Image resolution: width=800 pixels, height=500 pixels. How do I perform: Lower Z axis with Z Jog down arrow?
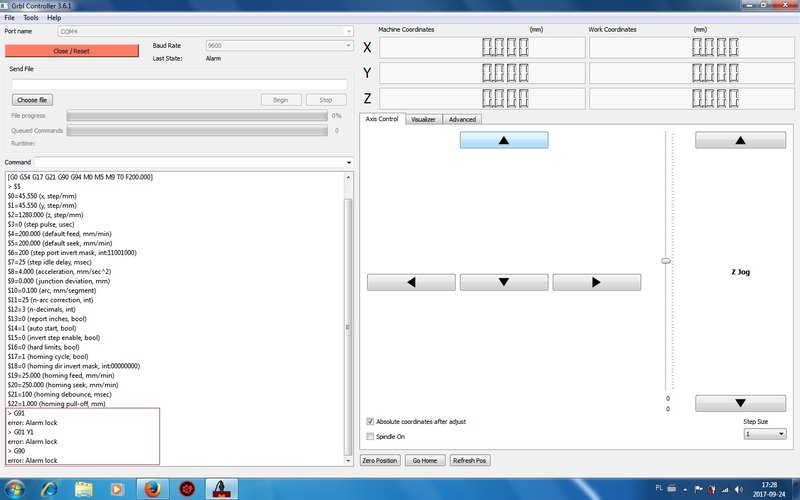click(x=740, y=403)
